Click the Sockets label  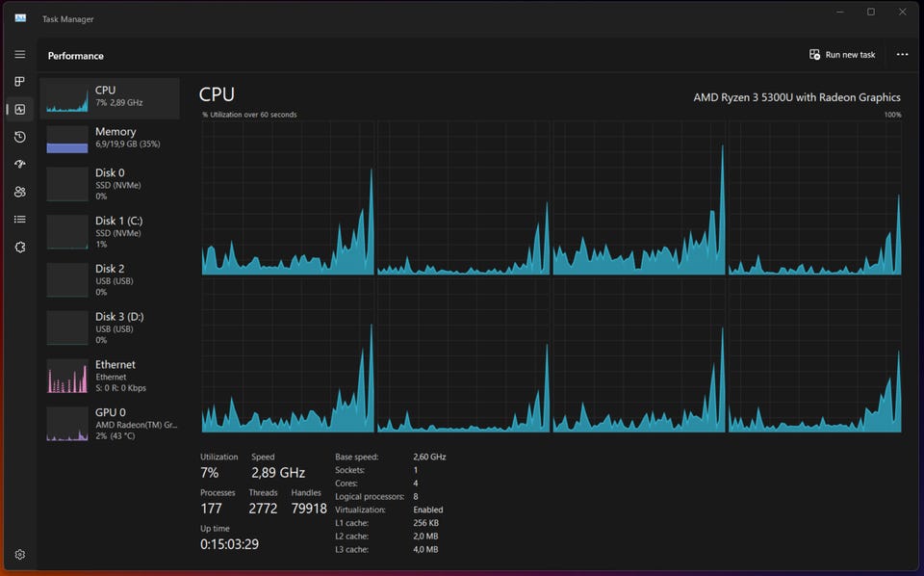350,470
